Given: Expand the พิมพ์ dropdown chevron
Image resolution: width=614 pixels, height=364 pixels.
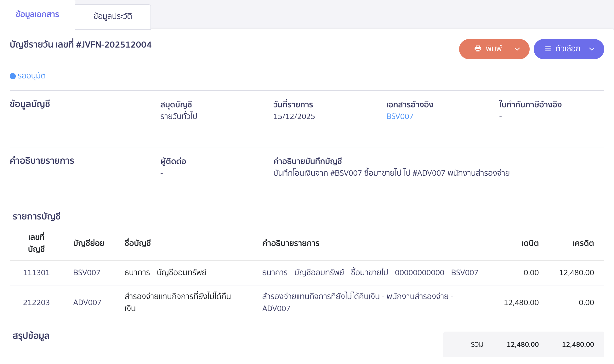Looking at the screenshot, I should click(517, 49).
